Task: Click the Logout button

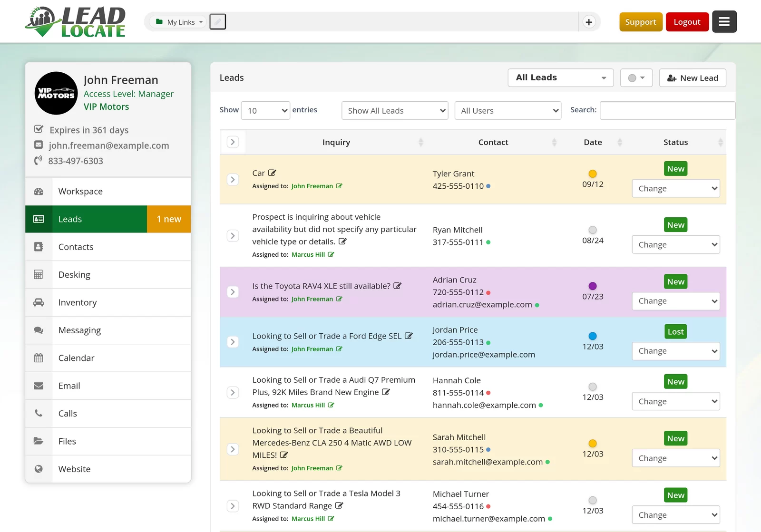Action: 687,22
